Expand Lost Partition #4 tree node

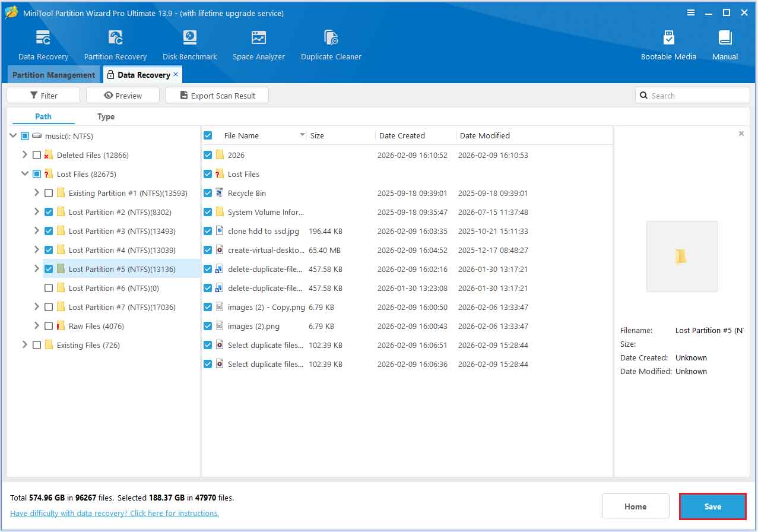[37, 250]
